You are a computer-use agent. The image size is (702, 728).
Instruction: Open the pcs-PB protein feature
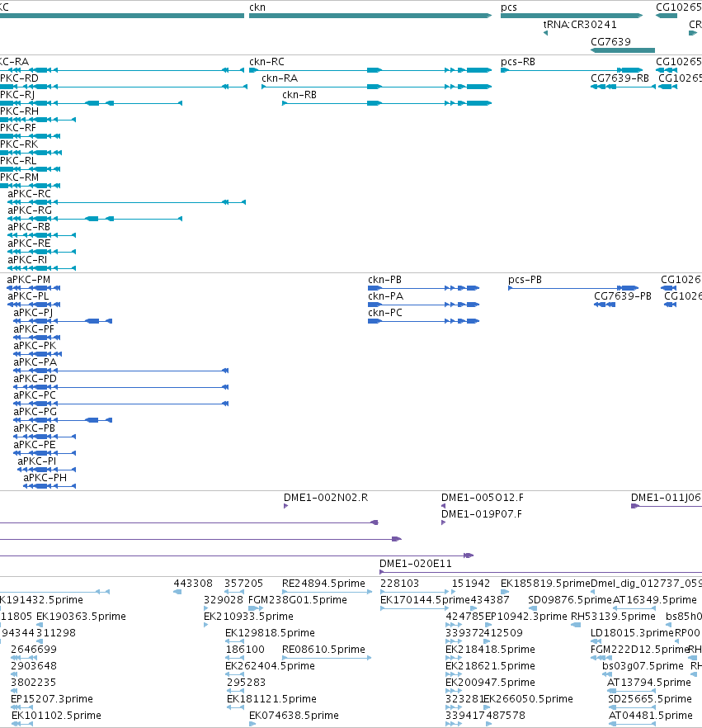pos(573,288)
